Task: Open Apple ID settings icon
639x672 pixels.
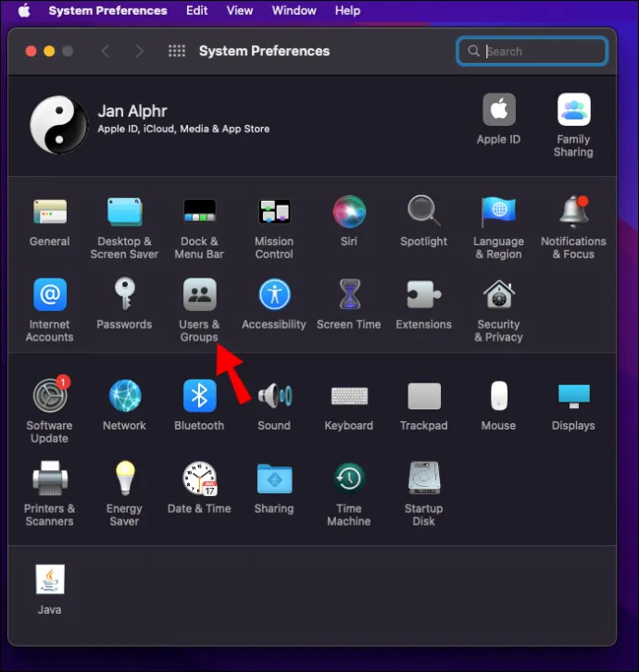Action: (499, 109)
